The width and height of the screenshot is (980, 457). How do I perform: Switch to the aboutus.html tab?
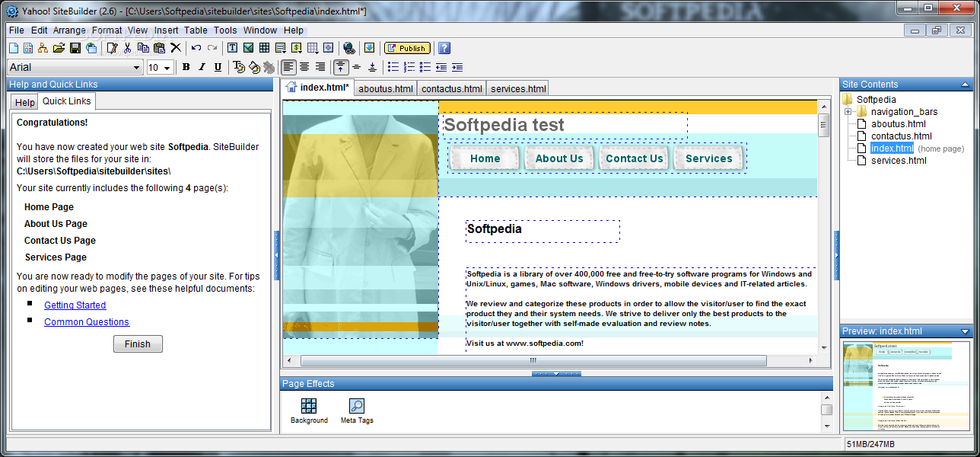[x=386, y=88]
